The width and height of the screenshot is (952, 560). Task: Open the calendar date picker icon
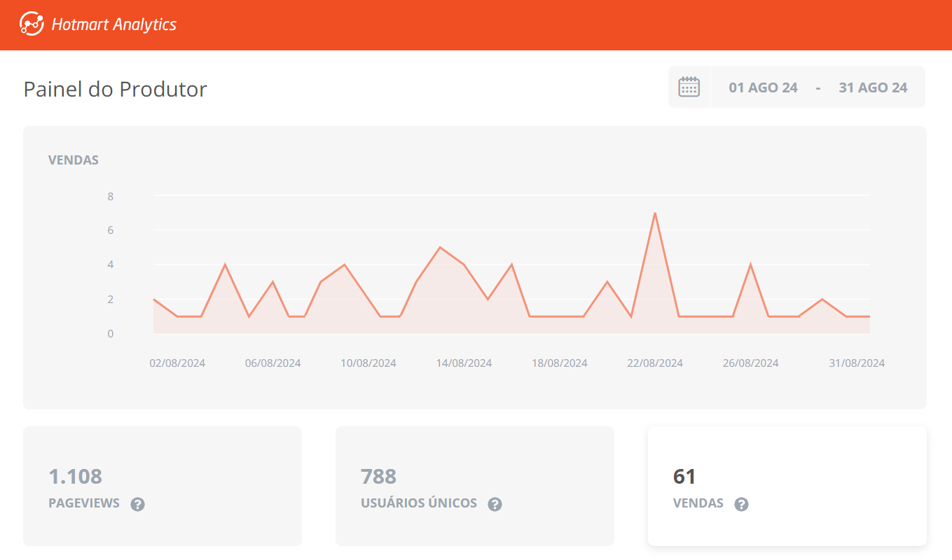(x=689, y=87)
